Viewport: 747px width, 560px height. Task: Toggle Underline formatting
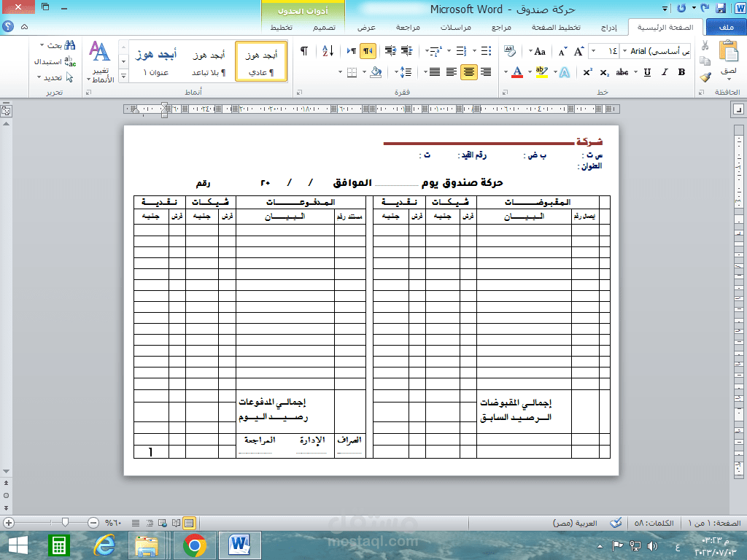(648, 72)
